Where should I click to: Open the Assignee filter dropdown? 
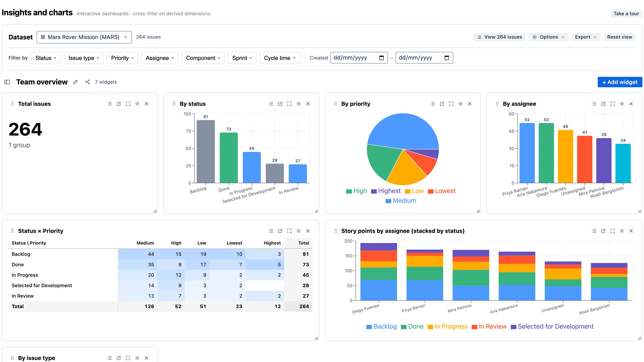tap(160, 58)
